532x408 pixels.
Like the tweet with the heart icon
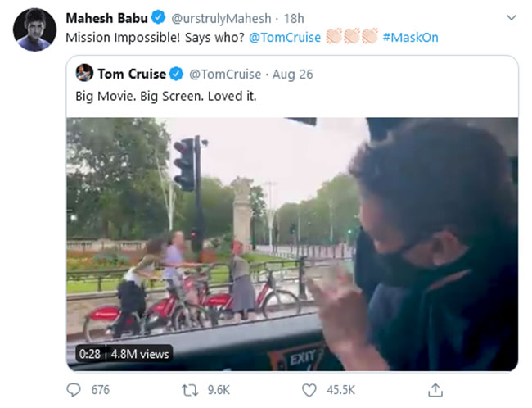point(309,389)
